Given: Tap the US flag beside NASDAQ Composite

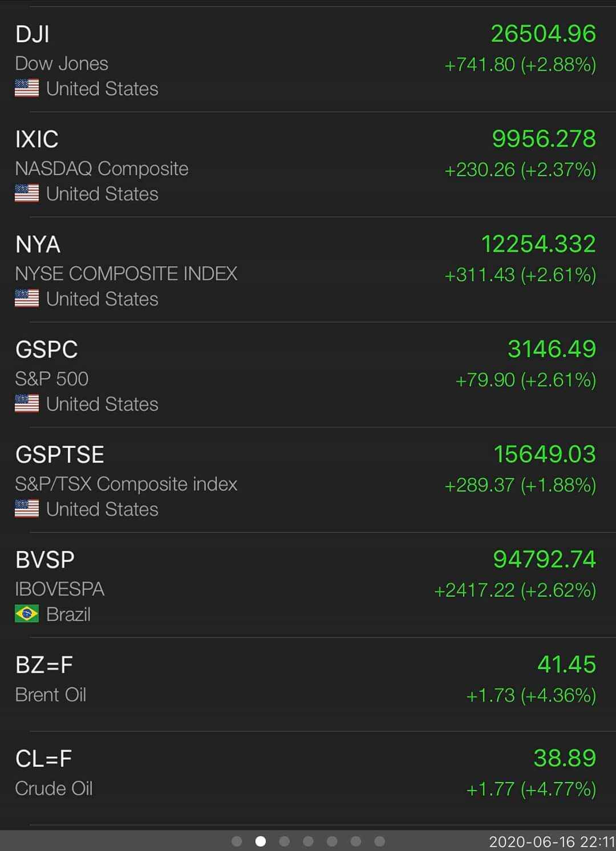Looking at the screenshot, I should click(27, 193).
